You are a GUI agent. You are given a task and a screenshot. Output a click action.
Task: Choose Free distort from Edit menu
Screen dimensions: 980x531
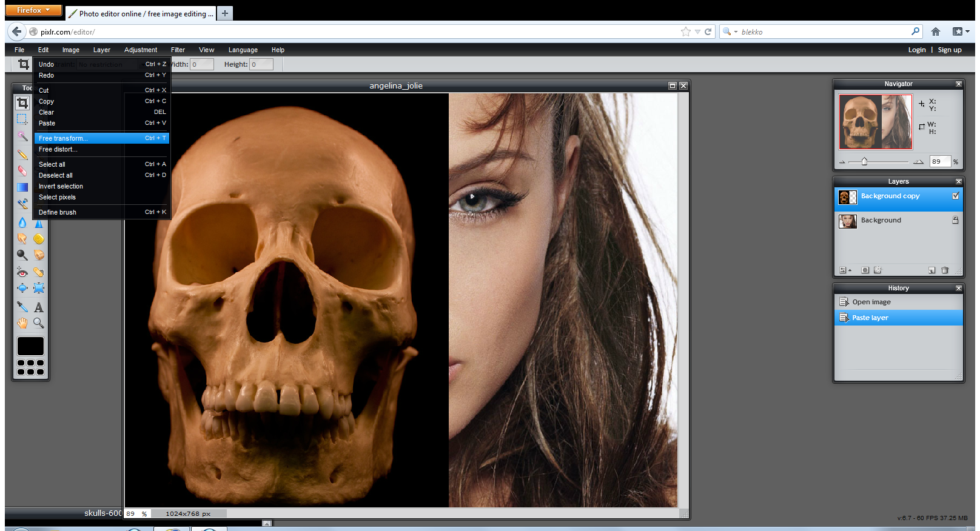pos(101,149)
